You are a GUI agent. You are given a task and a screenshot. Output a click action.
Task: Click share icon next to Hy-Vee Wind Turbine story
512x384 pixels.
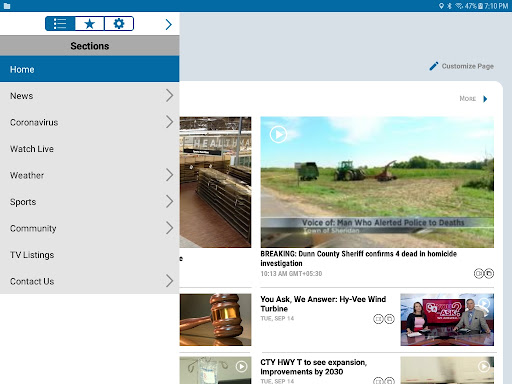[x=378, y=319]
